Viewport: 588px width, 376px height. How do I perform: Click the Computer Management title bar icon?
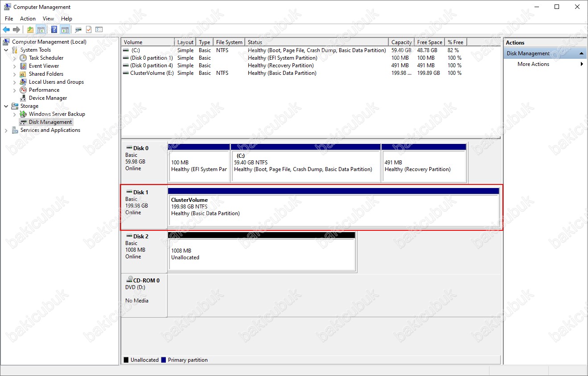(x=7, y=7)
